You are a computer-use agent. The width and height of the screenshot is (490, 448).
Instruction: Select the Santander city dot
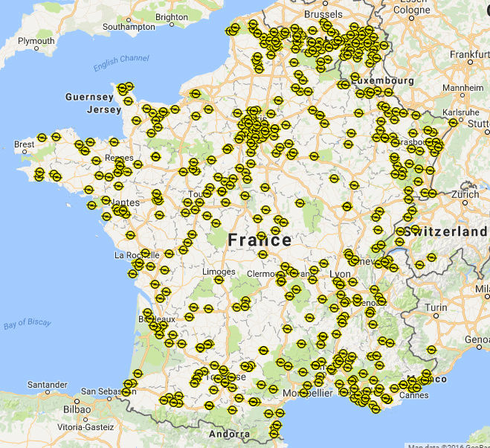click(48, 392)
